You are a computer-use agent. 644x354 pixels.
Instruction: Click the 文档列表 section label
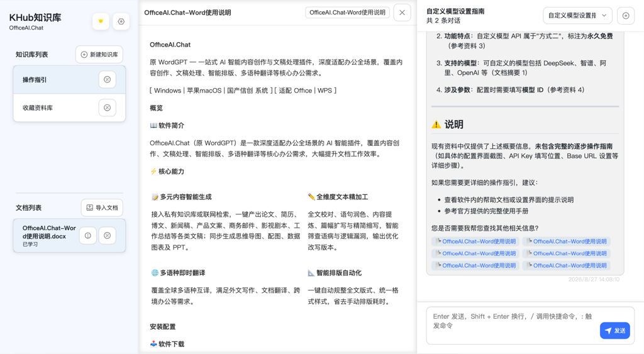tap(29, 207)
